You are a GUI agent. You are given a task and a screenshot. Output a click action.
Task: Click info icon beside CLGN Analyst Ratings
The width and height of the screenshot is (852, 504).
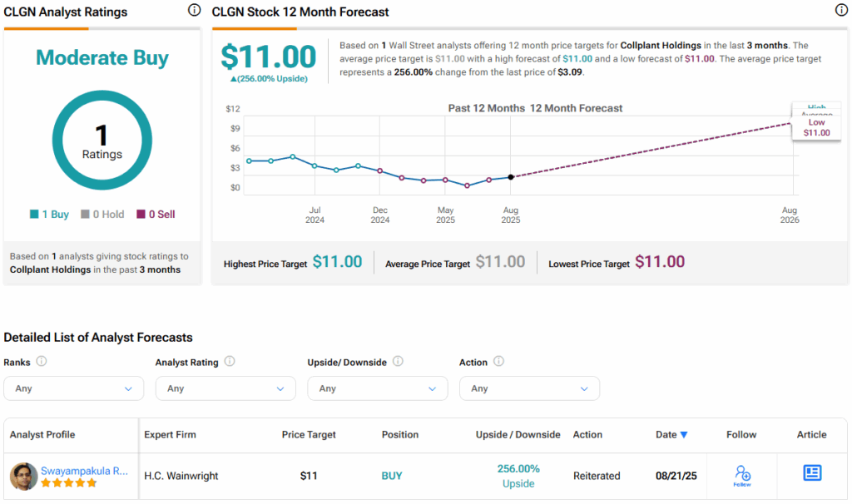pyautogui.click(x=194, y=11)
